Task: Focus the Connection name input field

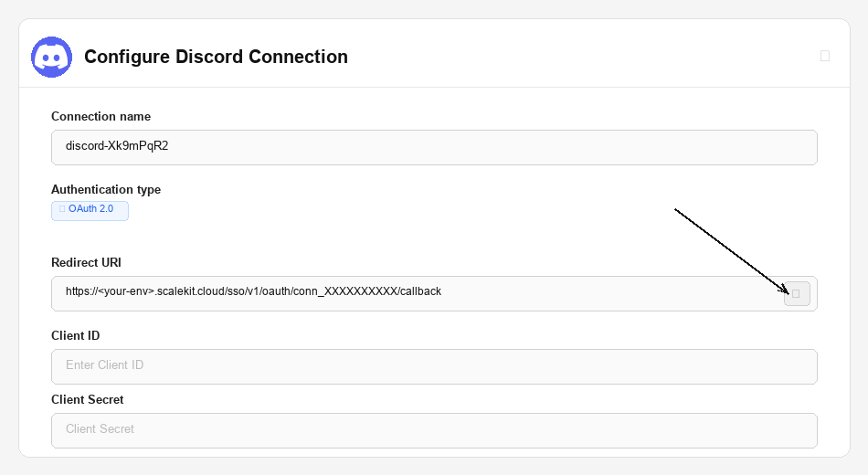Action: pyautogui.click(x=434, y=147)
